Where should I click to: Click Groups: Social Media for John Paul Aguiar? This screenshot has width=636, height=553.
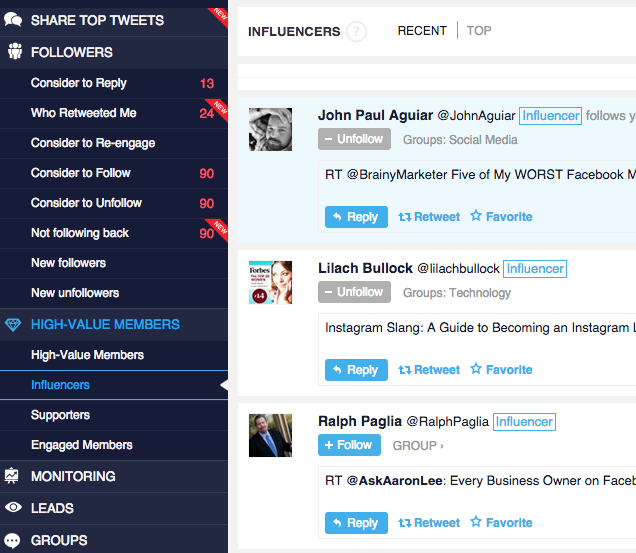(460, 140)
